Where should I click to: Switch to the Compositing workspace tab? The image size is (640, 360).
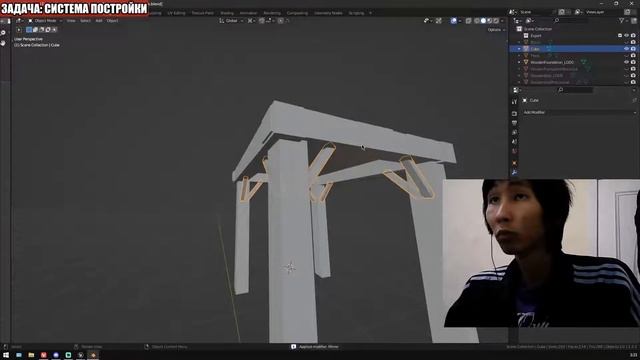[x=297, y=13]
